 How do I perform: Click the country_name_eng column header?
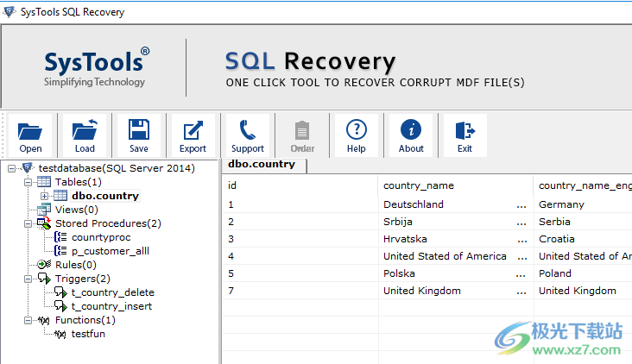point(583,185)
